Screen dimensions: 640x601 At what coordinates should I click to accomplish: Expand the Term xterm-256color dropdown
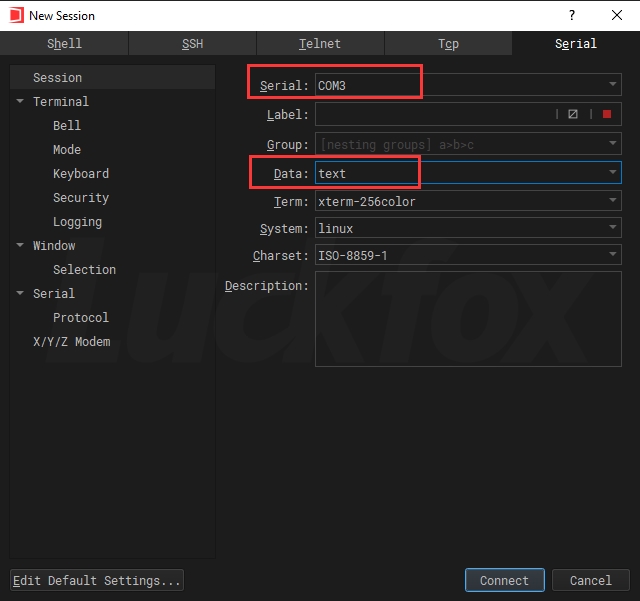point(612,201)
